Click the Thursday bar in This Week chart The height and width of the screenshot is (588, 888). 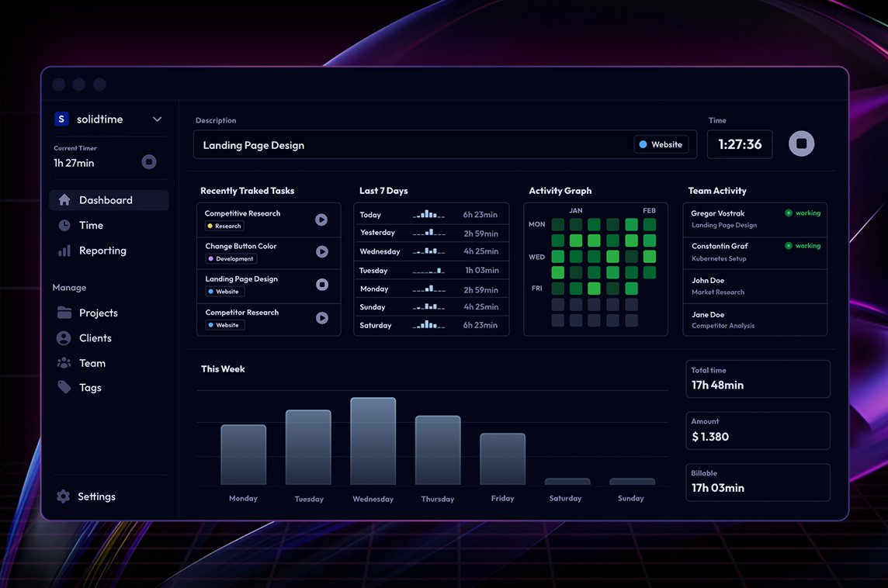pyautogui.click(x=438, y=450)
